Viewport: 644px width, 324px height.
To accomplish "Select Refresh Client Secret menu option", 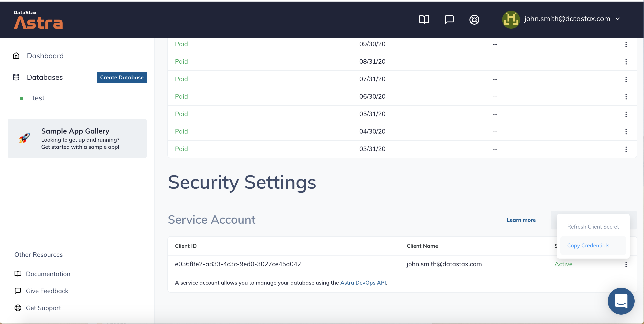I will click(x=593, y=227).
